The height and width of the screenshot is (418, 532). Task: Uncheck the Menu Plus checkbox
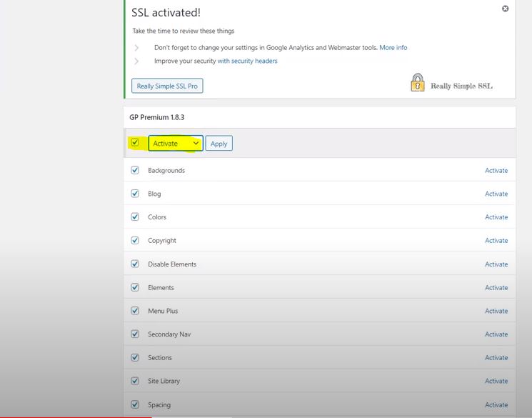(x=135, y=311)
